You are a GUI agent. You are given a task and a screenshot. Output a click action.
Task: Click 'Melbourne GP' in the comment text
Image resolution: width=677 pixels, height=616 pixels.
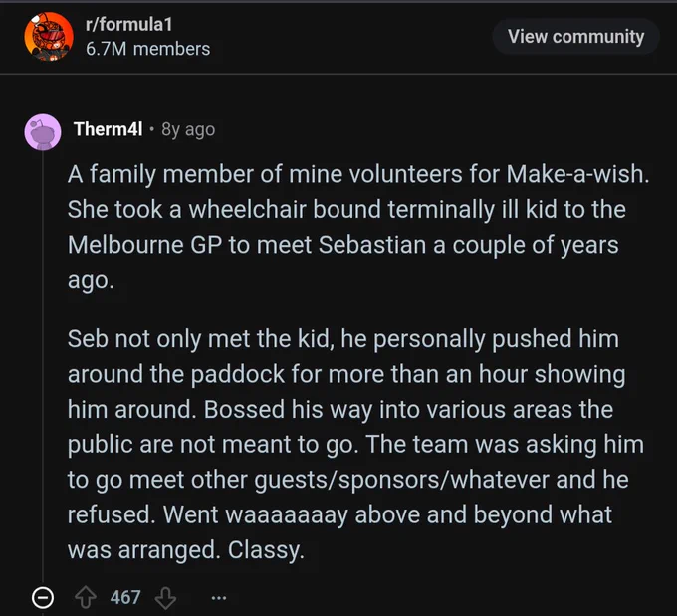[144, 245]
